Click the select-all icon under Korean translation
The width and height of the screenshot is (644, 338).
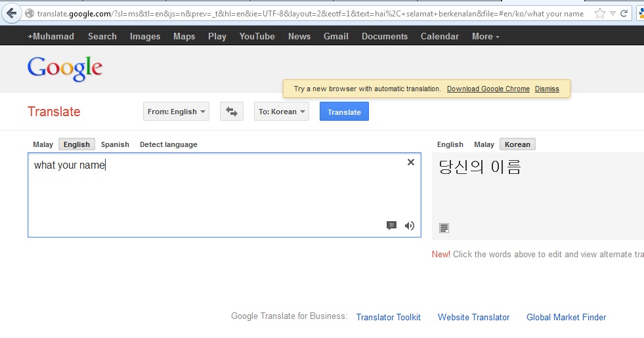point(444,228)
